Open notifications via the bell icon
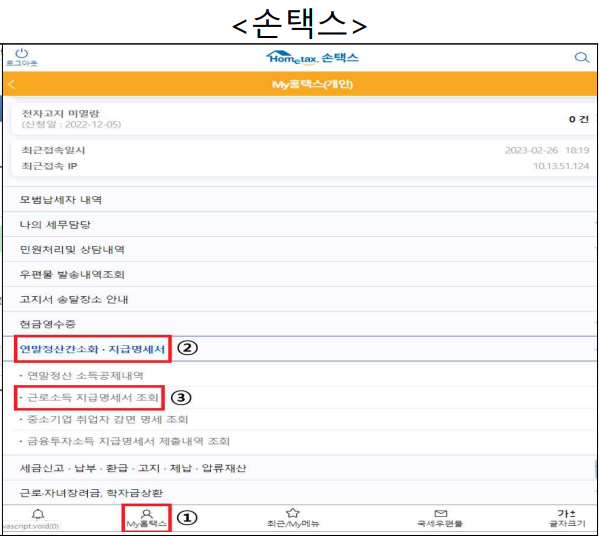This screenshot has height=537, width=601. coord(38,515)
